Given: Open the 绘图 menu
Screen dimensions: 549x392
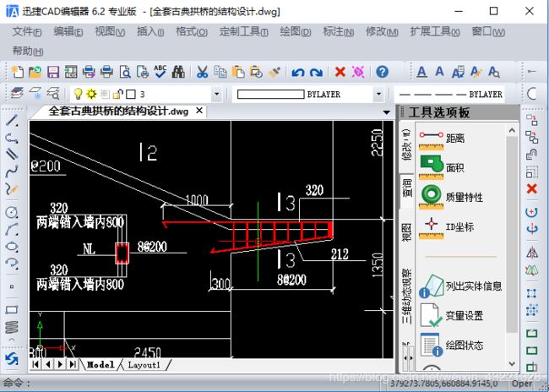Looking at the screenshot, I should point(295,32).
